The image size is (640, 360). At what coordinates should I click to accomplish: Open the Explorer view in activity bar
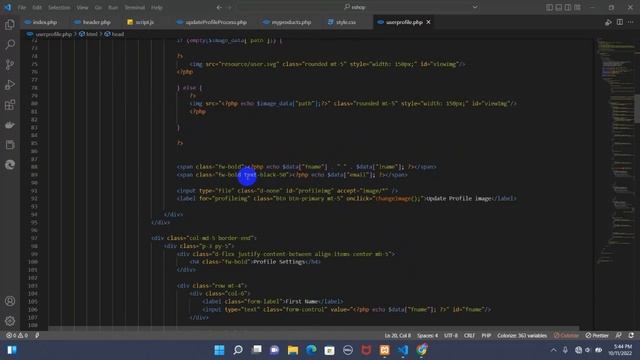pyautogui.click(x=10, y=25)
